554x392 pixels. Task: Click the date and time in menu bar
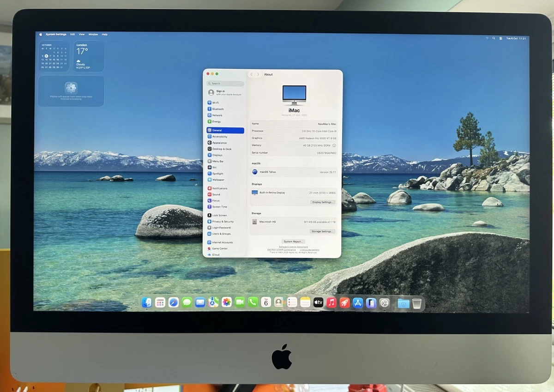[x=516, y=39]
